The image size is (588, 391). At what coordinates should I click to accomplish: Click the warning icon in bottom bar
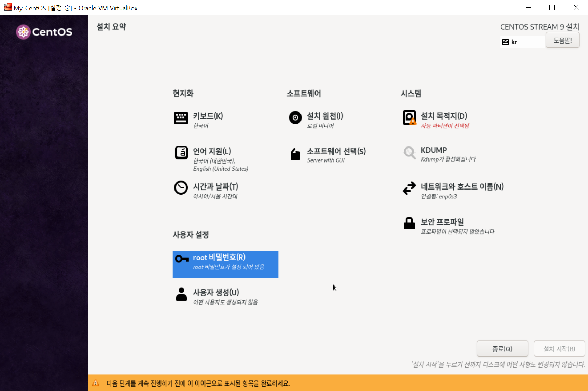[96, 383]
